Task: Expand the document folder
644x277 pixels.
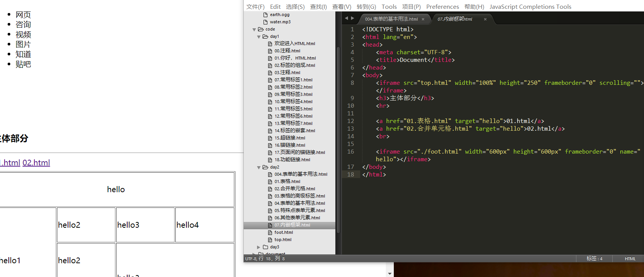Action: (254, 254)
